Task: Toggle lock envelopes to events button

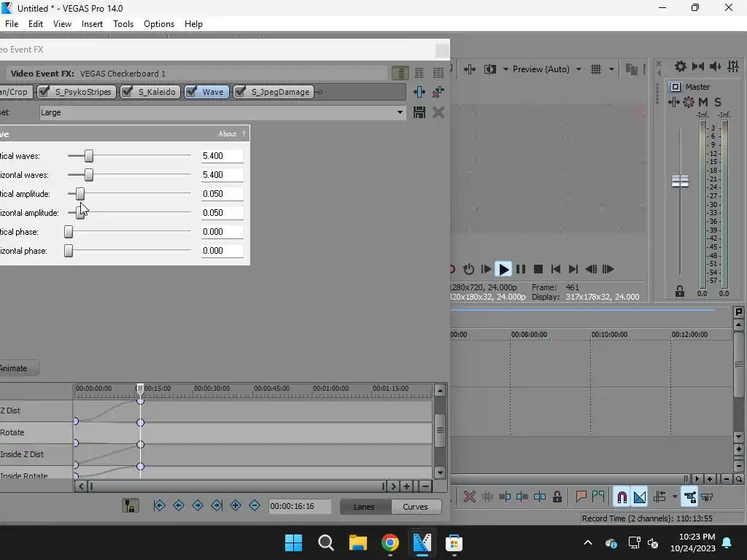Action: tap(689, 497)
